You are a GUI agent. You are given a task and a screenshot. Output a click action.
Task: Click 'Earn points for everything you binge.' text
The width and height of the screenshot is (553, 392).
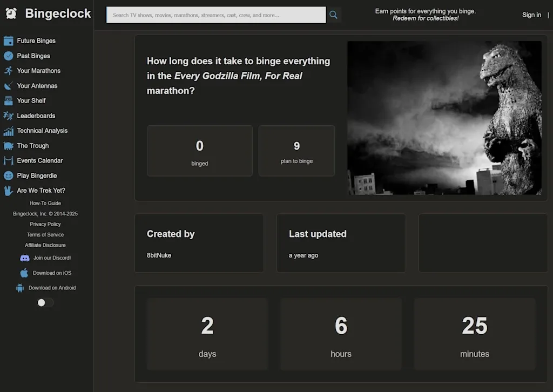426,11
